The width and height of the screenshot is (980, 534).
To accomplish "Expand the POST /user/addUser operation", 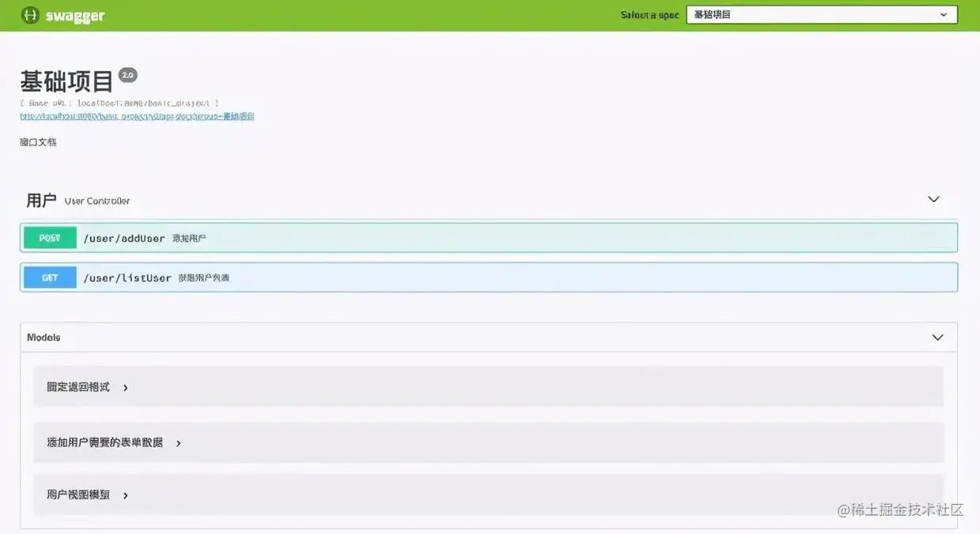I will 488,238.
